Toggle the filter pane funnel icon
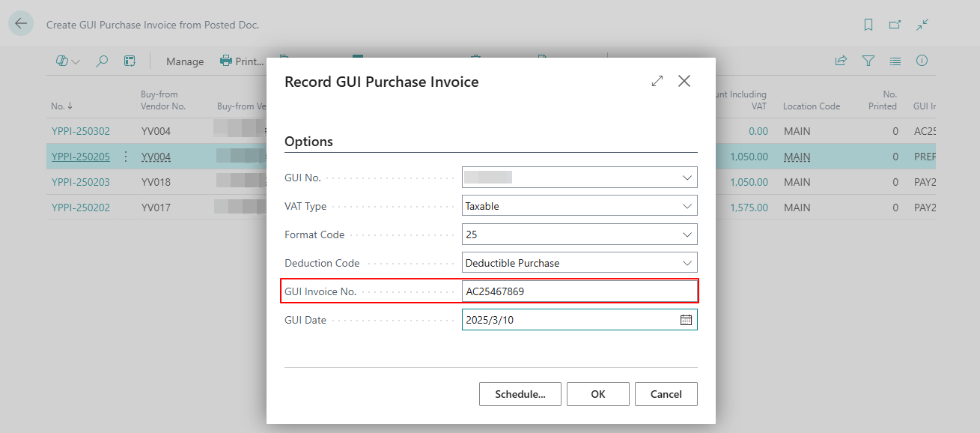The width and height of the screenshot is (980, 433). point(868,61)
